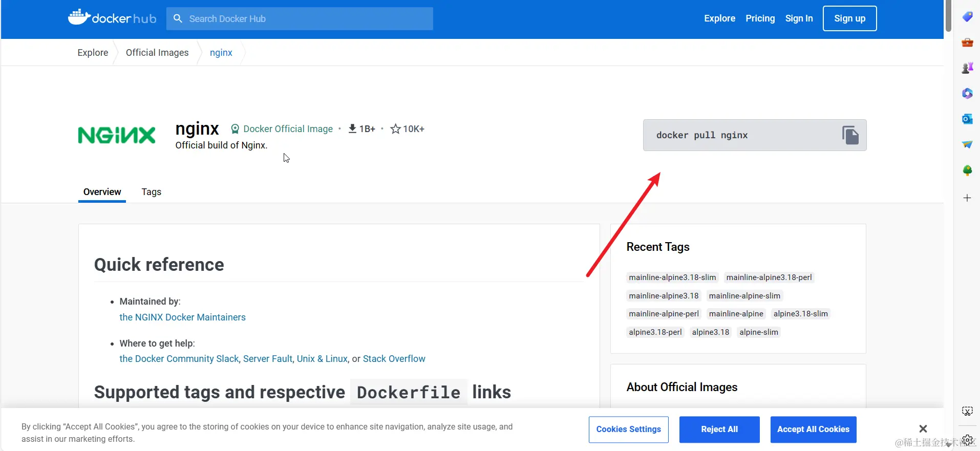Click Sign In in the header
The width and height of the screenshot is (980, 451).
tap(799, 18)
